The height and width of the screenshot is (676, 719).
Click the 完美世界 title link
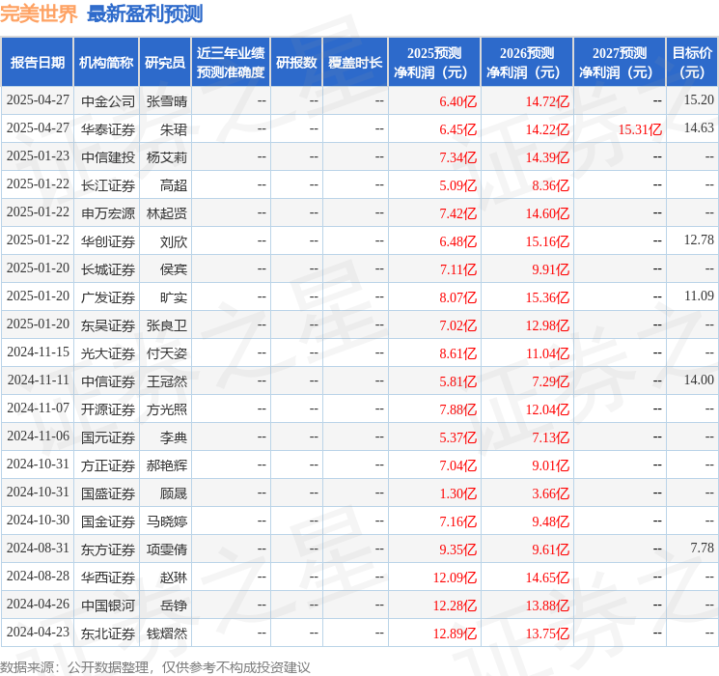(x=40, y=14)
